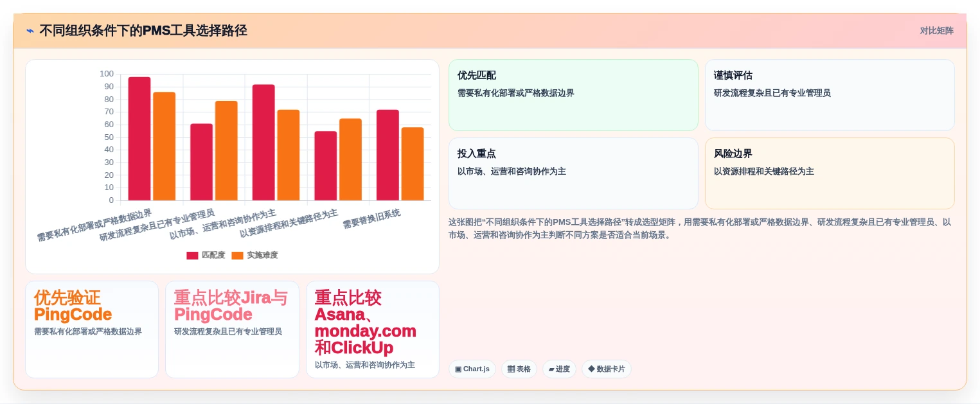Click the orange bar for 需要私有化部署或严格数据边界
The height and width of the screenshot is (404, 980).
(x=165, y=146)
